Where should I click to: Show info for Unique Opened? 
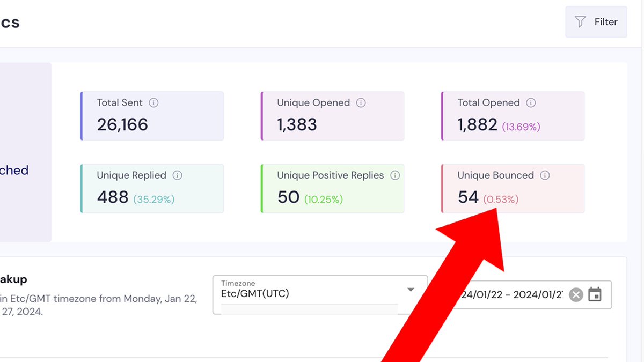pyautogui.click(x=361, y=102)
